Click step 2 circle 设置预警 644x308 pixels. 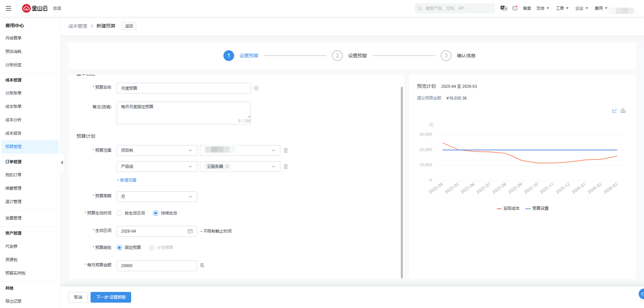tap(337, 56)
